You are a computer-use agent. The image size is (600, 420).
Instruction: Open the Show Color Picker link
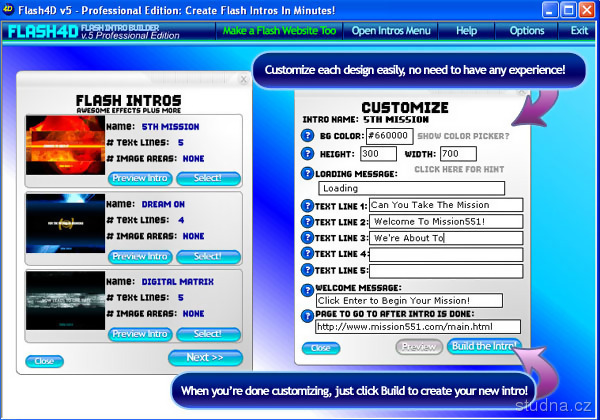point(463,136)
